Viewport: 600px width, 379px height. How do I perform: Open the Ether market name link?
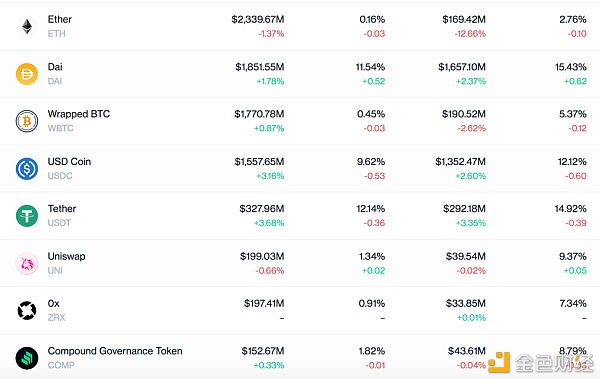click(60, 20)
